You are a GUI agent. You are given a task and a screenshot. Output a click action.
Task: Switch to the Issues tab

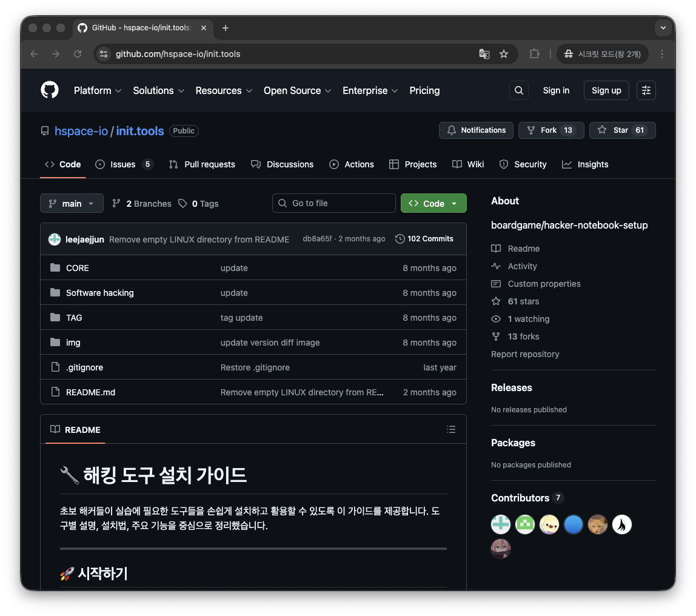(124, 164)
